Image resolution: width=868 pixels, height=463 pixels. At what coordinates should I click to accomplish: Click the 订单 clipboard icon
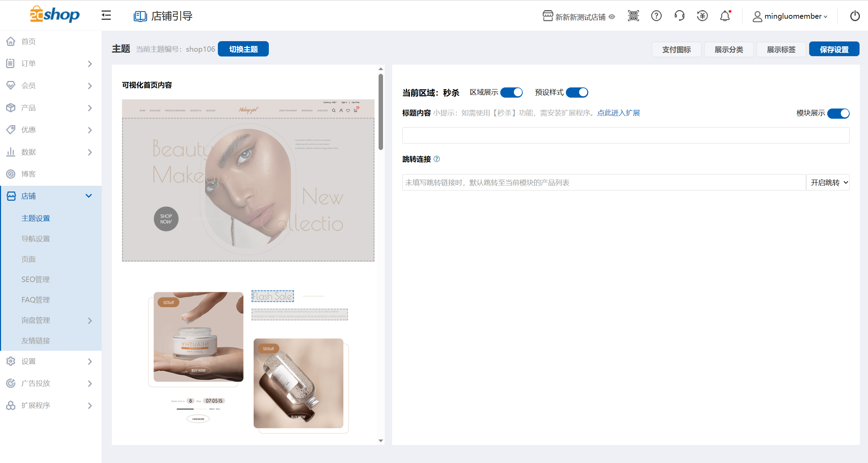[11, 63]
